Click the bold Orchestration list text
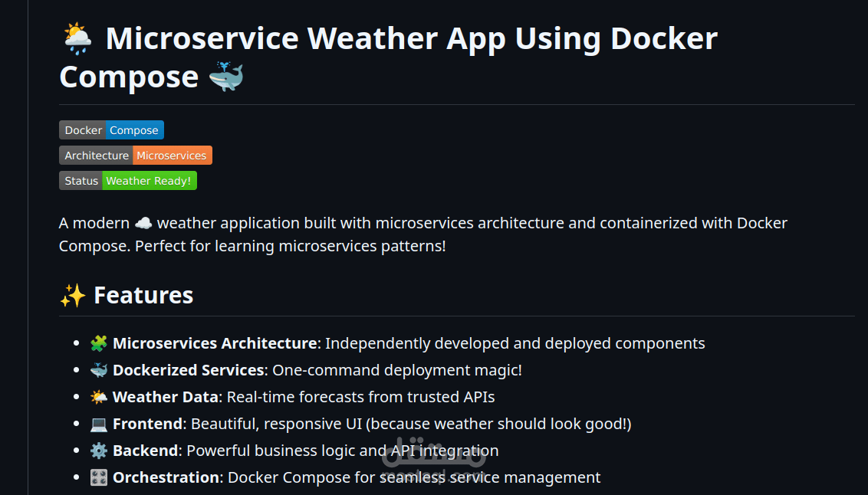This screenshot has width=868, height=495. coord(165,477)
